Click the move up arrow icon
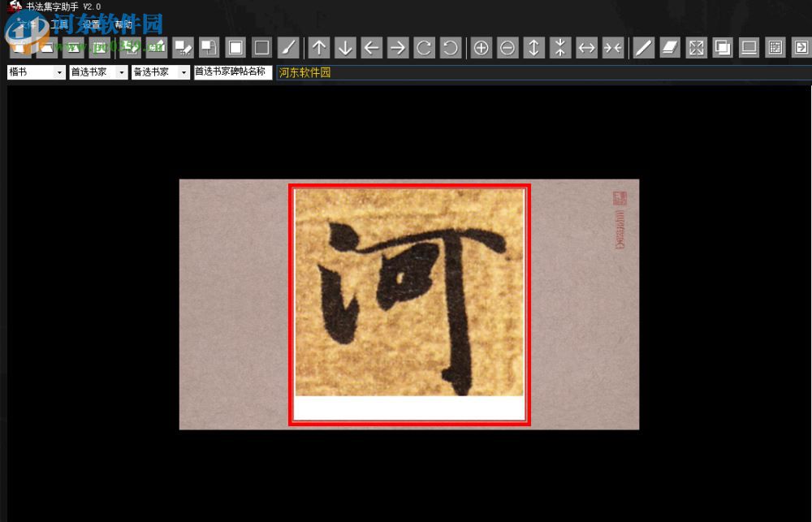The image size is (812, 522). (318, 47)
